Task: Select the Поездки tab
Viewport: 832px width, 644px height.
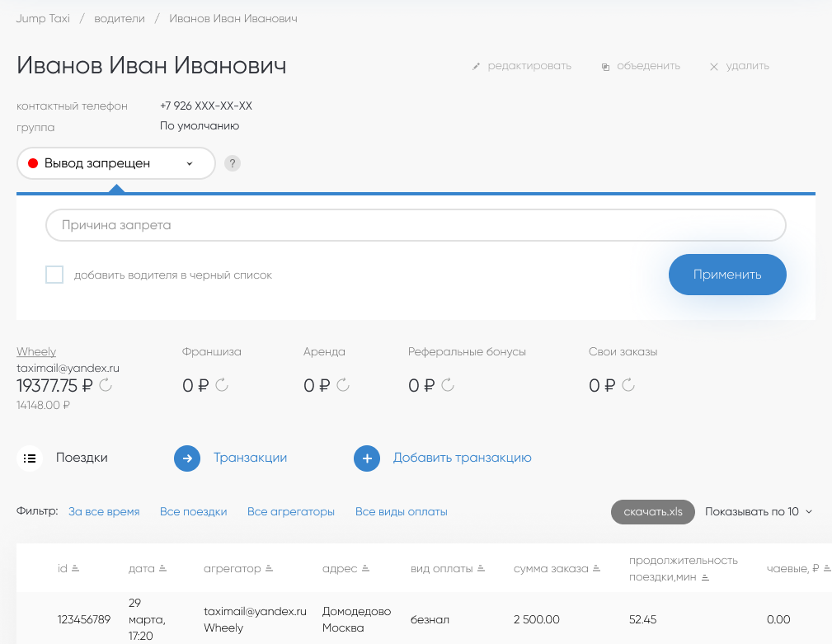Action: click(x=81, y=458)
